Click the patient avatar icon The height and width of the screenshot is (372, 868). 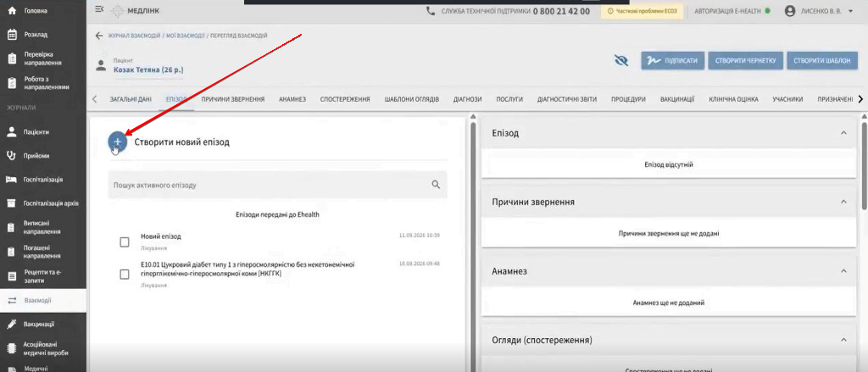101,66
